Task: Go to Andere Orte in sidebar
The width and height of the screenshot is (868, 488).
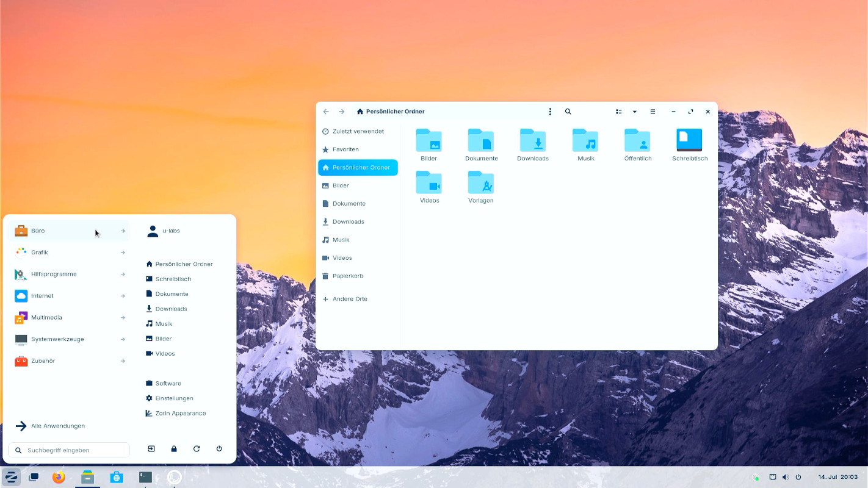Action: point(349,299)
